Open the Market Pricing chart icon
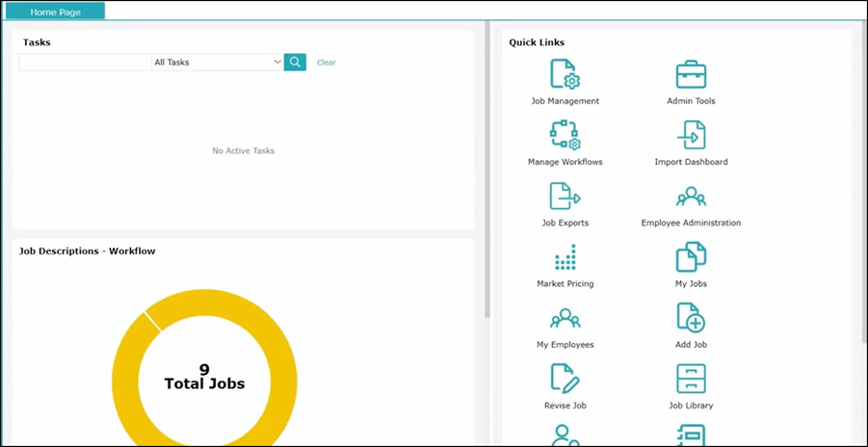 (x=565, y=258)
